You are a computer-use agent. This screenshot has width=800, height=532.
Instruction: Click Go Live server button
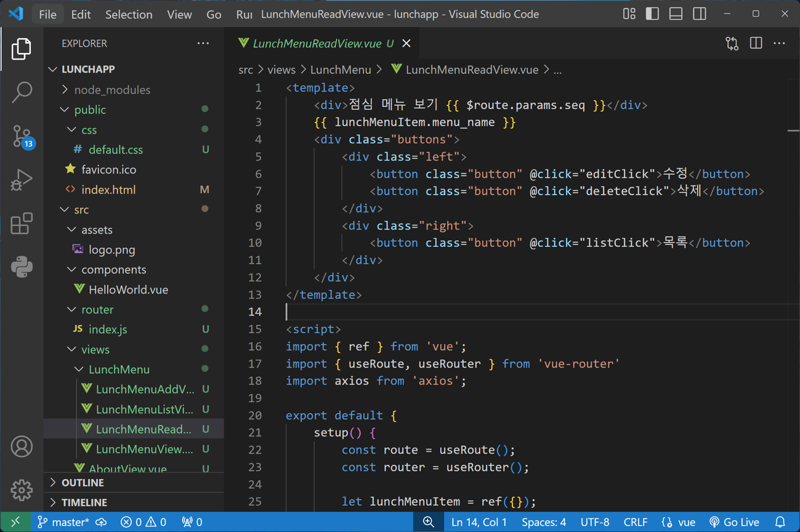pos(734,522)
